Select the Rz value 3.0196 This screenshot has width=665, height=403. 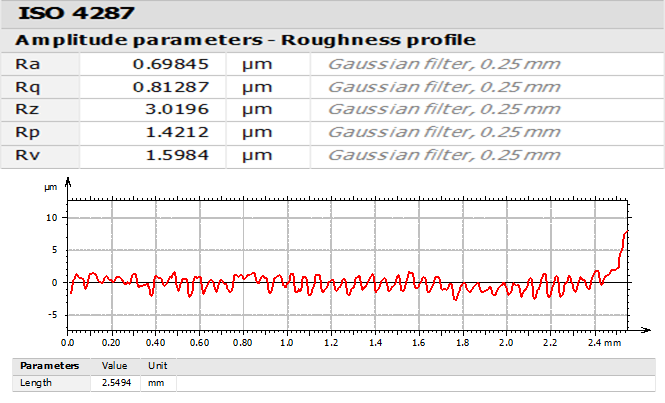pos(177,109)
